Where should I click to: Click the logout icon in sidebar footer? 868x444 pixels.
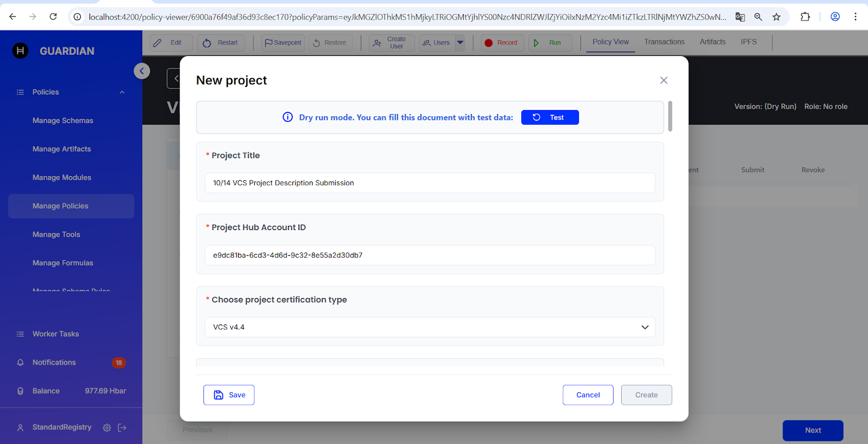[x=122, y=428]
